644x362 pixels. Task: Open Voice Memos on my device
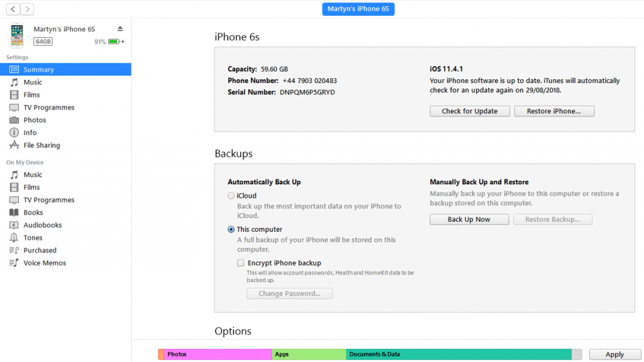point(65,263)
